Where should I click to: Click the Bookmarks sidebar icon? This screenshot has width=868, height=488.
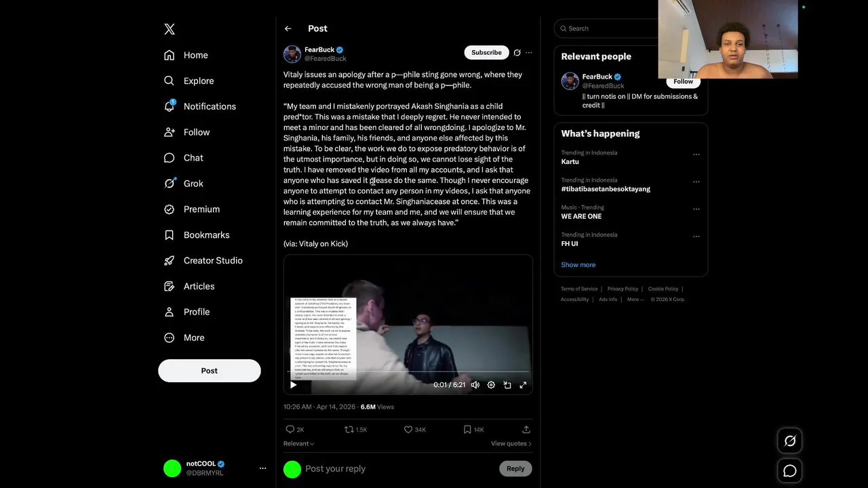click(x=170, y=235)
